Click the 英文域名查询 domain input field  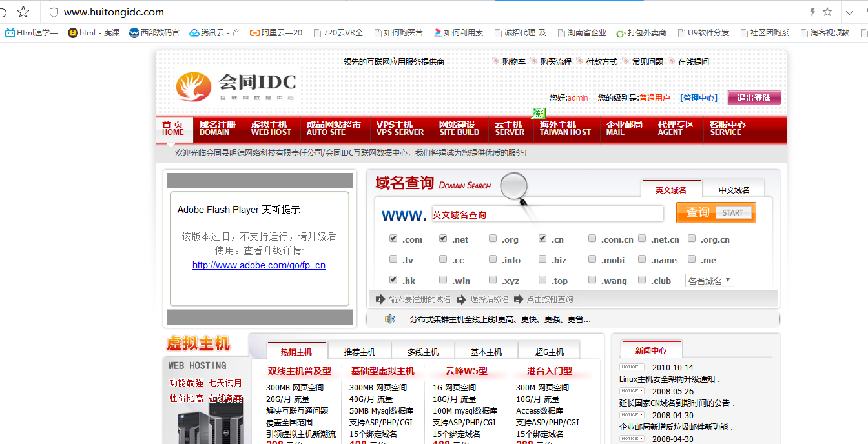[546, 214]
